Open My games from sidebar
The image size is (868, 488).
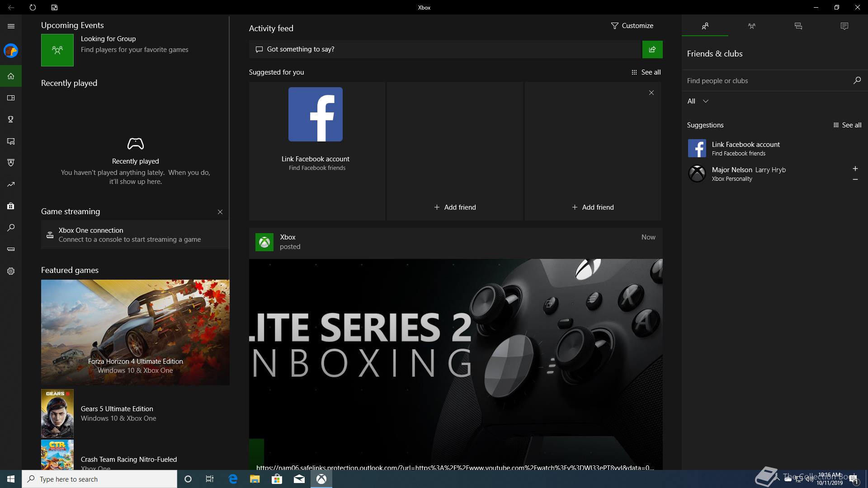click(x=11, y=98)
